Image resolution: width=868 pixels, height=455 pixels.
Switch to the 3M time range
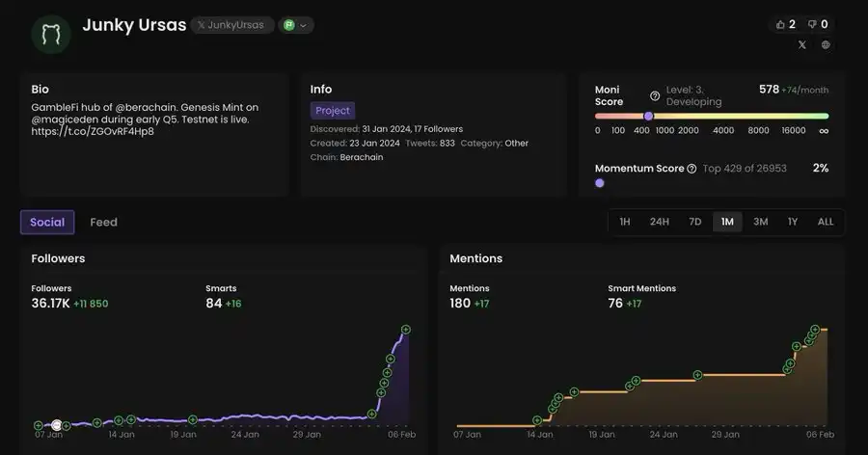(760, 222)
